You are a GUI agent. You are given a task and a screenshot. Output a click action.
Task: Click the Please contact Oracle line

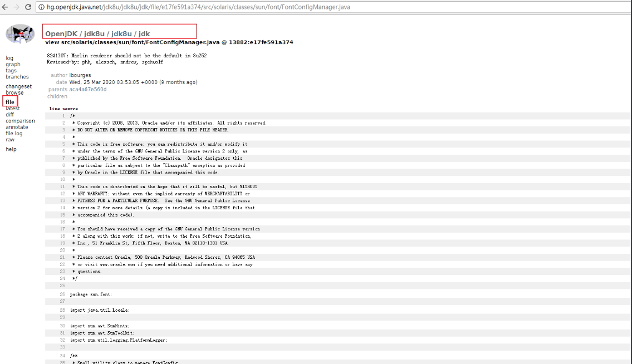pyautogui.click(x=164, y=257)
